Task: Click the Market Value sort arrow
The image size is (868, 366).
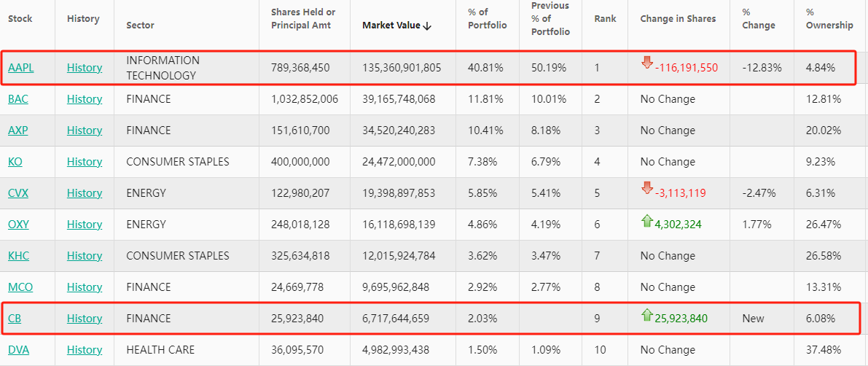Action: pyautogui.click(x=427, y=26)
